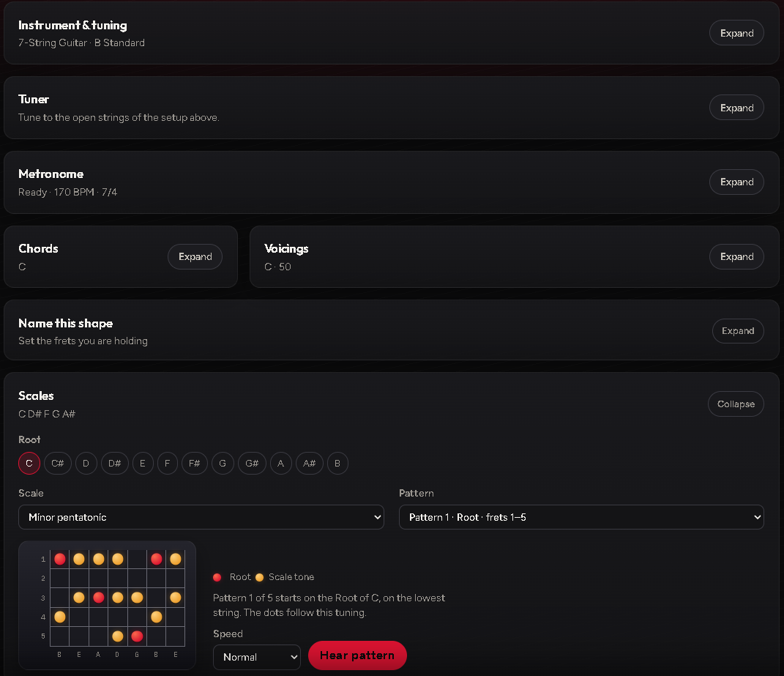The height and width of the screenshot is (676, 784).
Task: Open the Scale dropdown showing Minor pentatonic
Action: tap(201, 517)
